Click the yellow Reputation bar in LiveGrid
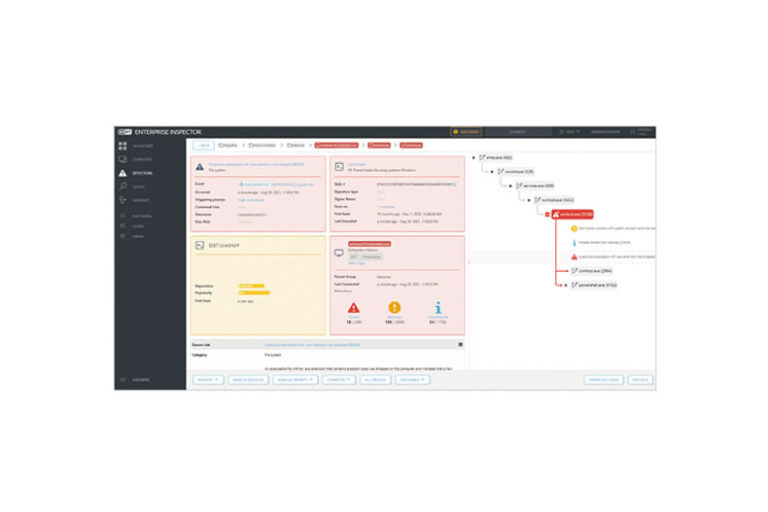 [251, 285]
